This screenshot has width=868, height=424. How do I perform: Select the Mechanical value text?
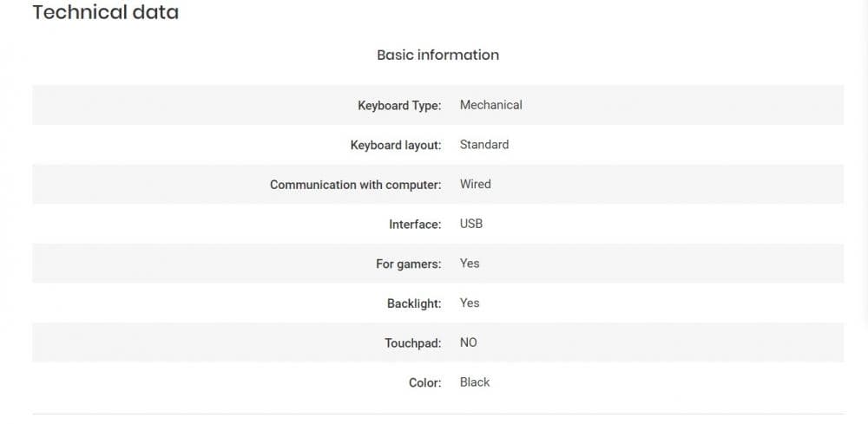490,105
